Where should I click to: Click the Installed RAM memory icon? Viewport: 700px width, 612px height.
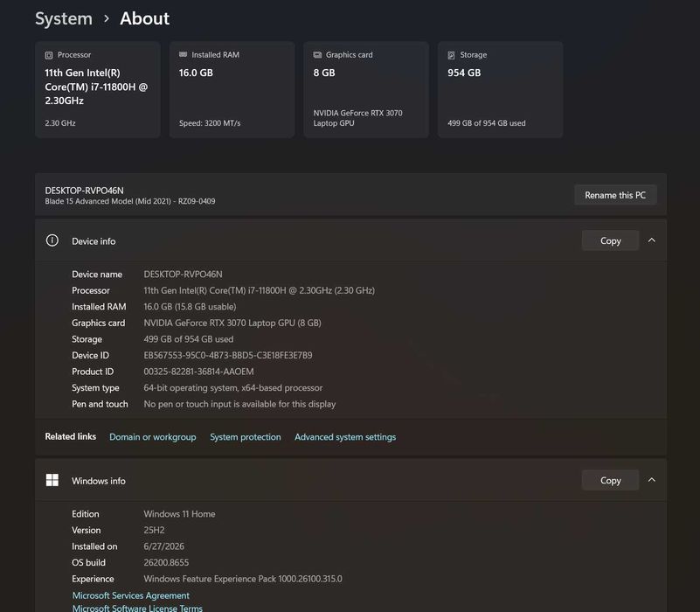click(183, 54)
